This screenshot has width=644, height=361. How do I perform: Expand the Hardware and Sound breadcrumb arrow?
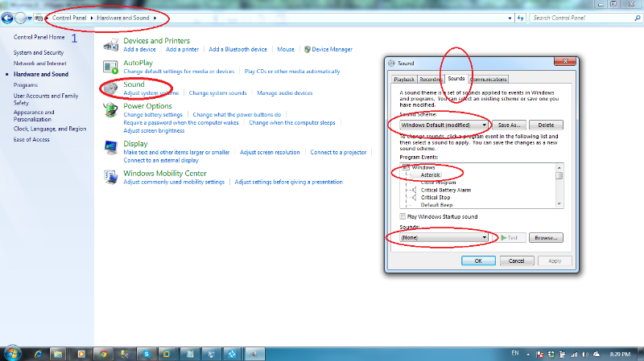click(155, 18)
